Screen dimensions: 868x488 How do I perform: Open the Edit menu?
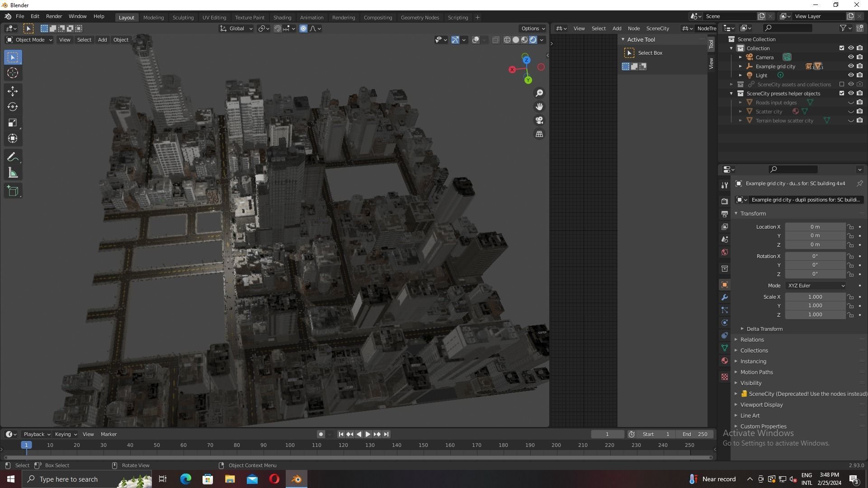[x=35, y=16]
